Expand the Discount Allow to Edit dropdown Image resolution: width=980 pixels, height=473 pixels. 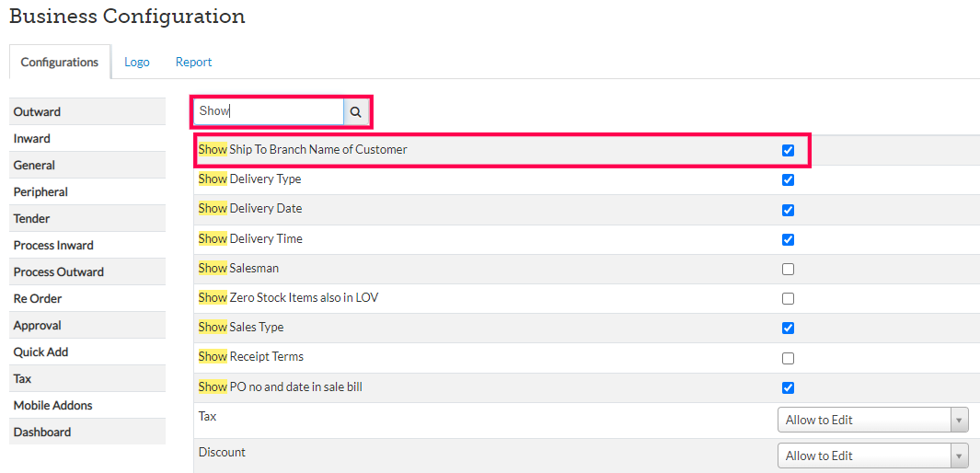pos(872,456)
